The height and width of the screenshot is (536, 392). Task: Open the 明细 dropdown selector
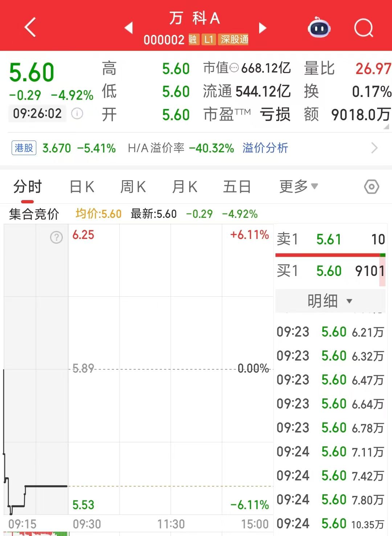330,301
